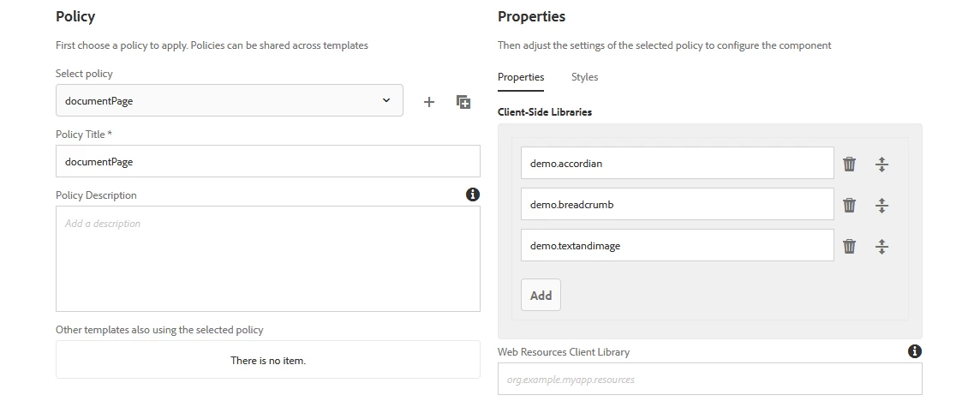Open the Select policy dropdown
Image resolution: width=980 pixels, height=419 pixels.
[229, 100]
